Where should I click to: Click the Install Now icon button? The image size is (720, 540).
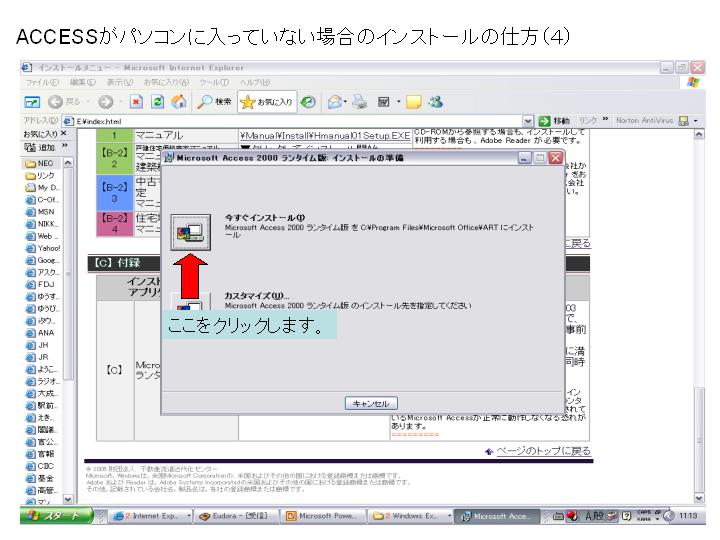191,232
